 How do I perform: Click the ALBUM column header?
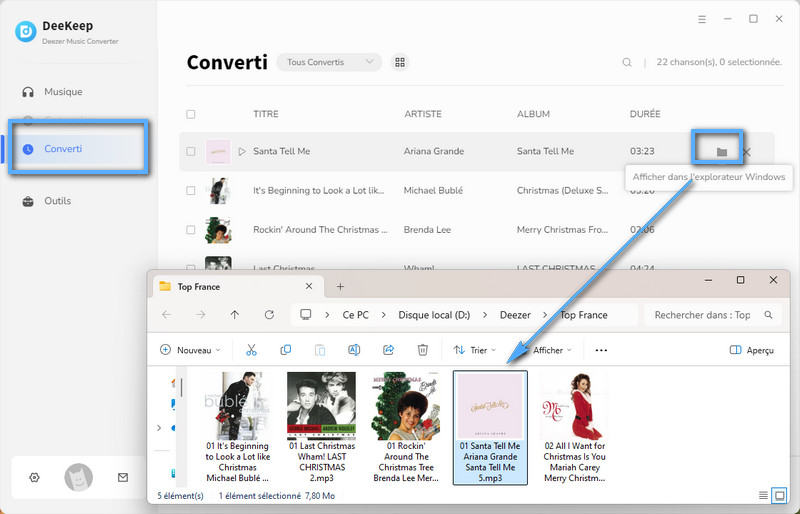(533, 114)
